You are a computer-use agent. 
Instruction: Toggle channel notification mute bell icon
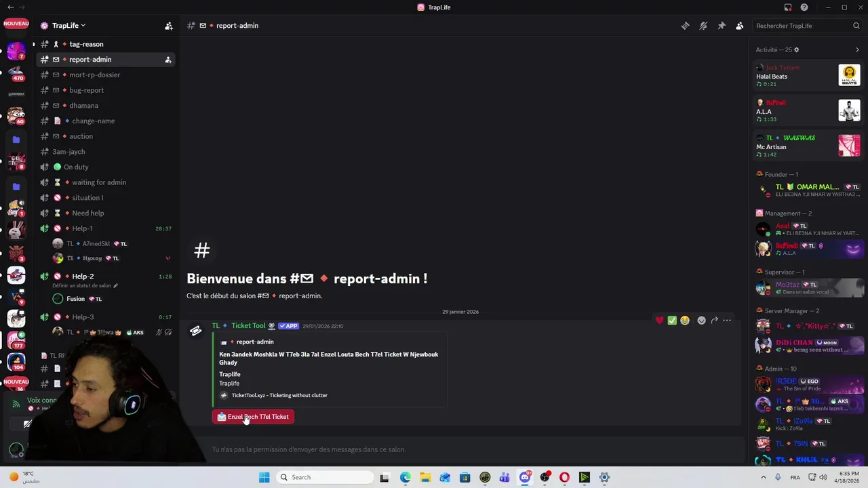point(703,26)
